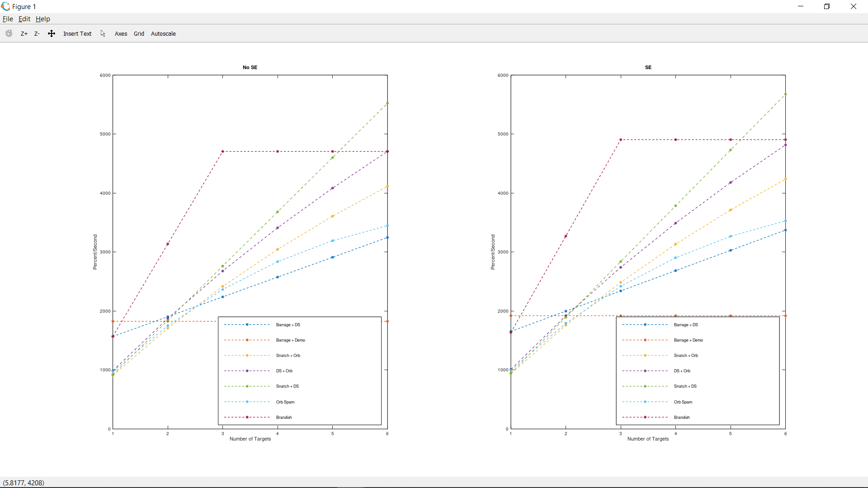Click Brandish legend entry in left plot

[284, 418]
